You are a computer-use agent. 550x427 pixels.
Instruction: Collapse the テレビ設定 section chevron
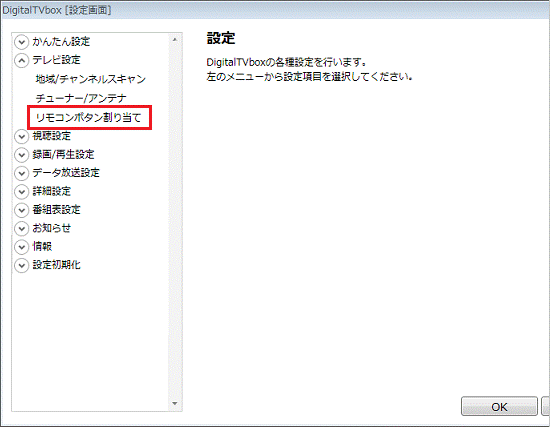pyautogui.click(x=21, y=60)
